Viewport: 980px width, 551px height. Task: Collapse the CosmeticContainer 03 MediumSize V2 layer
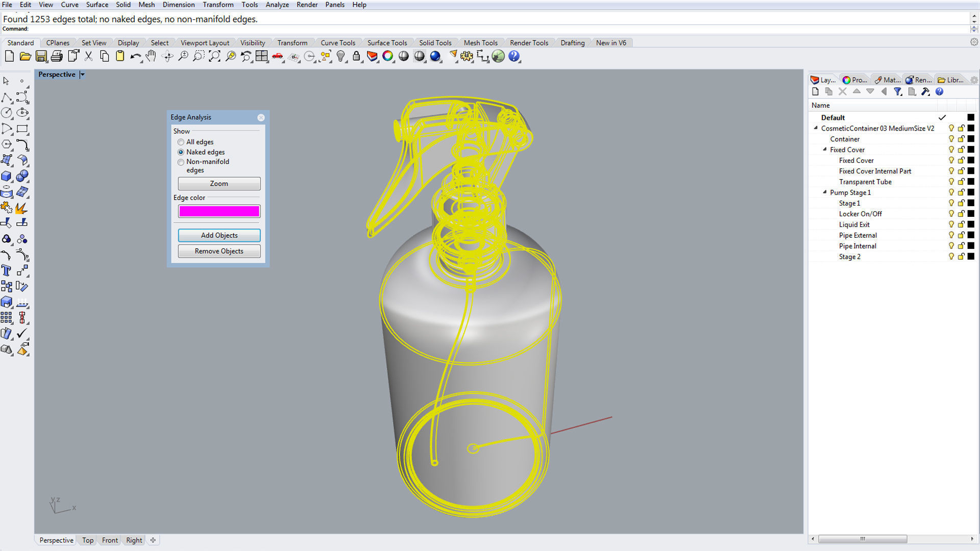tap(816, 128)
